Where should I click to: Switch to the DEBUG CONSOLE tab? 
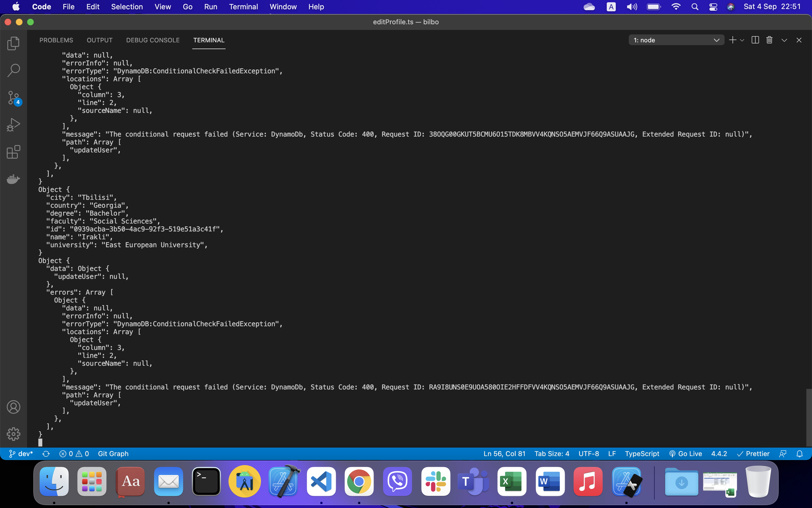click(x=153, y=40)
